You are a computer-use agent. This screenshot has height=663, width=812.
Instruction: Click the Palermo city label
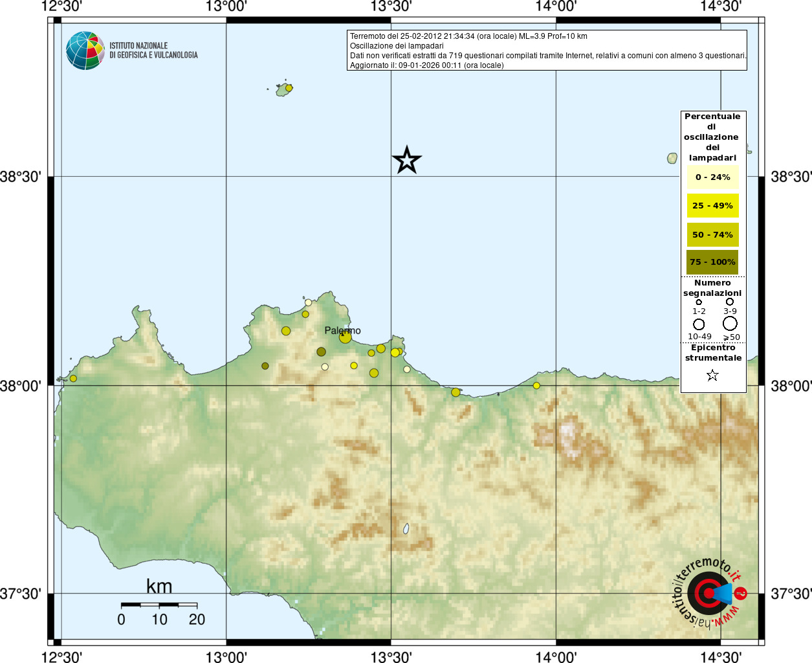(x=342, y=330)
